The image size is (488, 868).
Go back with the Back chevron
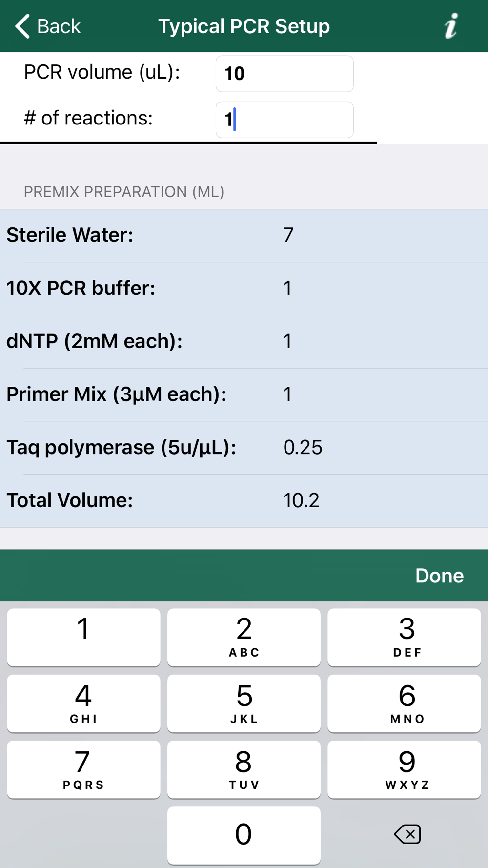tap(47, 26)
